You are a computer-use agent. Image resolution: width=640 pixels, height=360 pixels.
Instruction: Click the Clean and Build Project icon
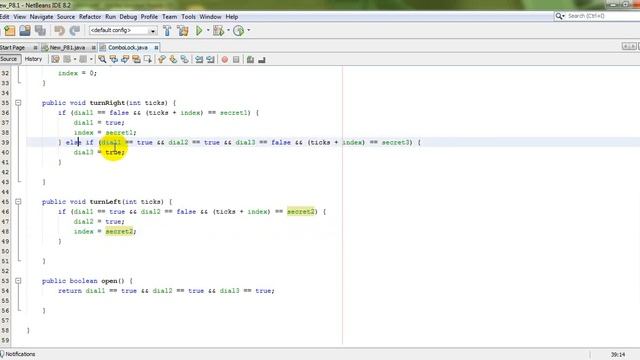182,31
